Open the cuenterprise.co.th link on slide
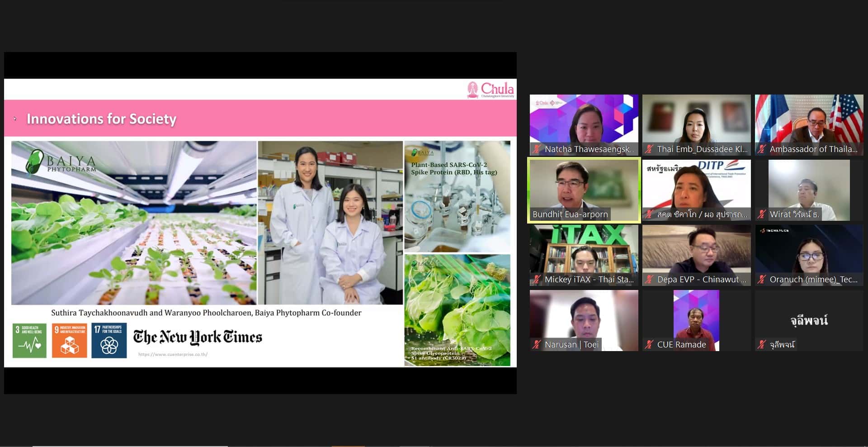868x447 pixels. (173, 354)
